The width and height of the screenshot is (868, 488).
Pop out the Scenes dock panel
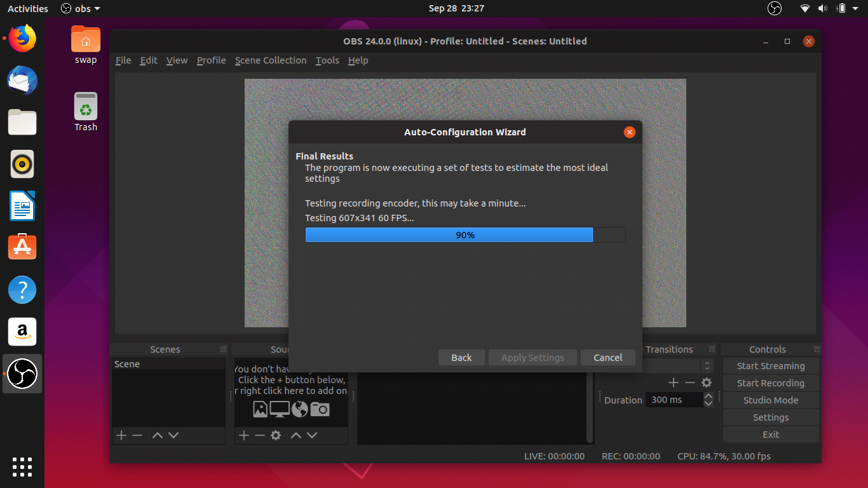point(223,349)
